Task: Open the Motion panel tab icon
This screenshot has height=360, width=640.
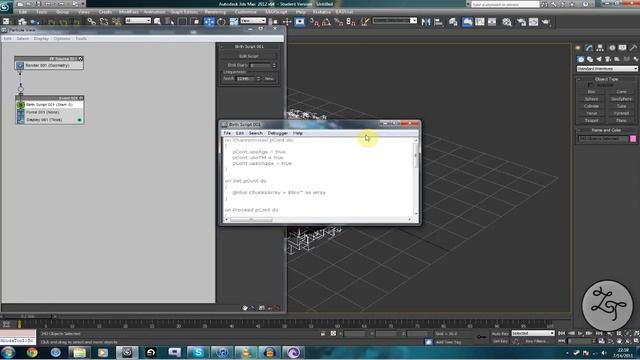Action: coord(611,48)
